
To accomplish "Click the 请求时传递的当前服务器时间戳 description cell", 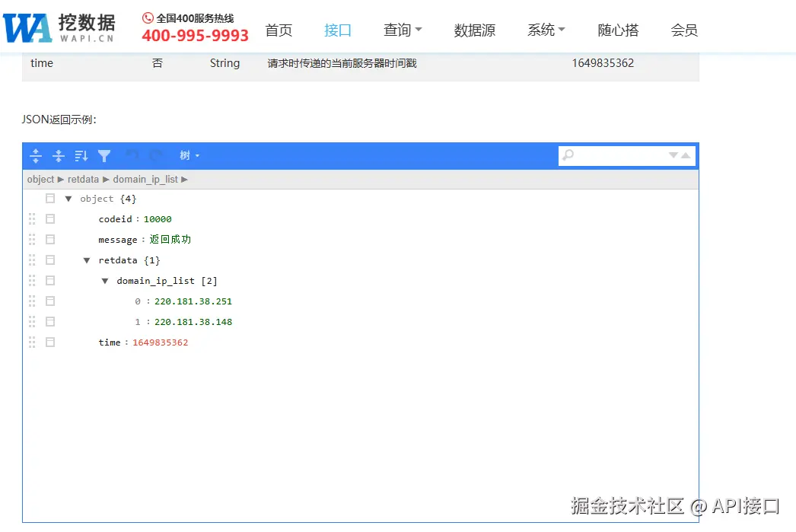I will point(342,63).
